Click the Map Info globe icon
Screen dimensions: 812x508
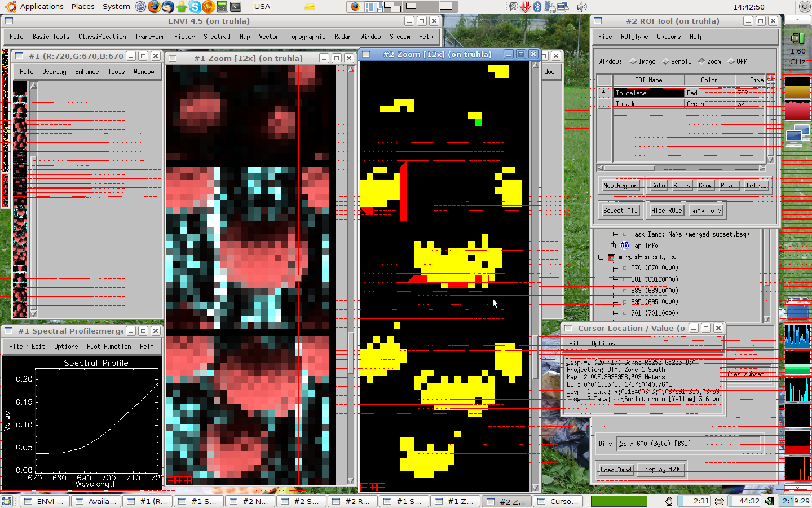(x=625, y=246)
